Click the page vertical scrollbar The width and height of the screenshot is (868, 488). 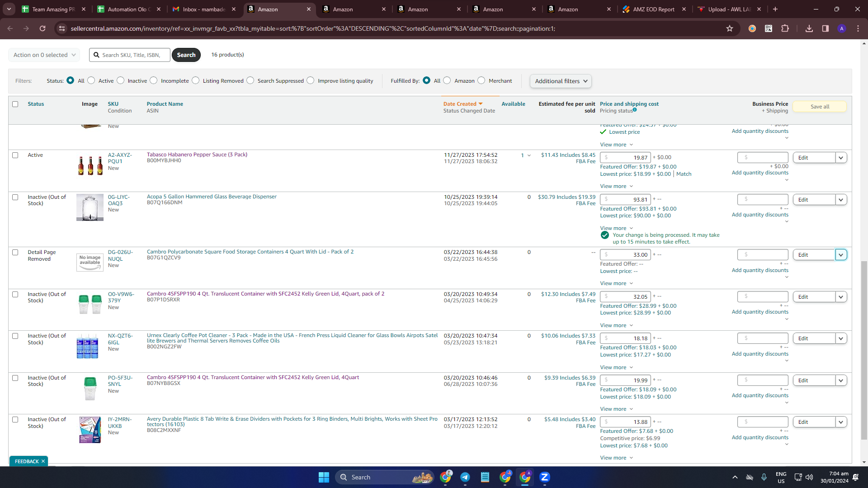pos(864,350)
